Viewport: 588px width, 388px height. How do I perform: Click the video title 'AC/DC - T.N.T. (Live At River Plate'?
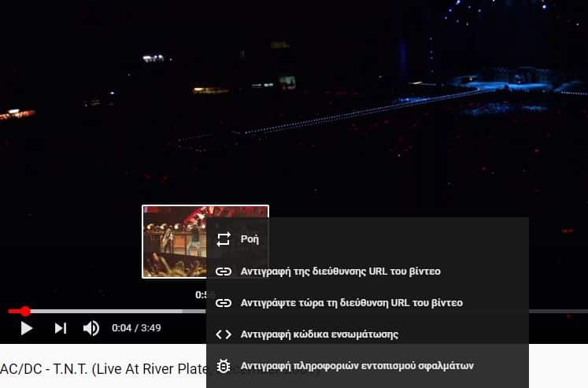[x=104, y=369]
